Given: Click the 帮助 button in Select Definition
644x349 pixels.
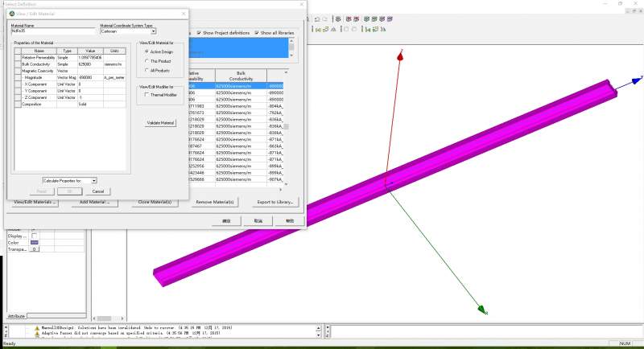Looking at the screenshot, I should [x=290, y=220].
